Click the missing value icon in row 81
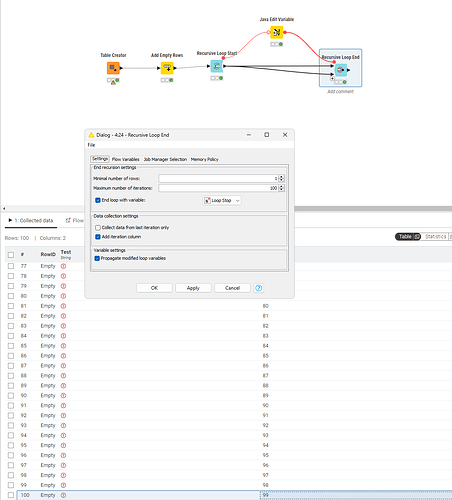This screenshot has width=452, height=500. 63,306
